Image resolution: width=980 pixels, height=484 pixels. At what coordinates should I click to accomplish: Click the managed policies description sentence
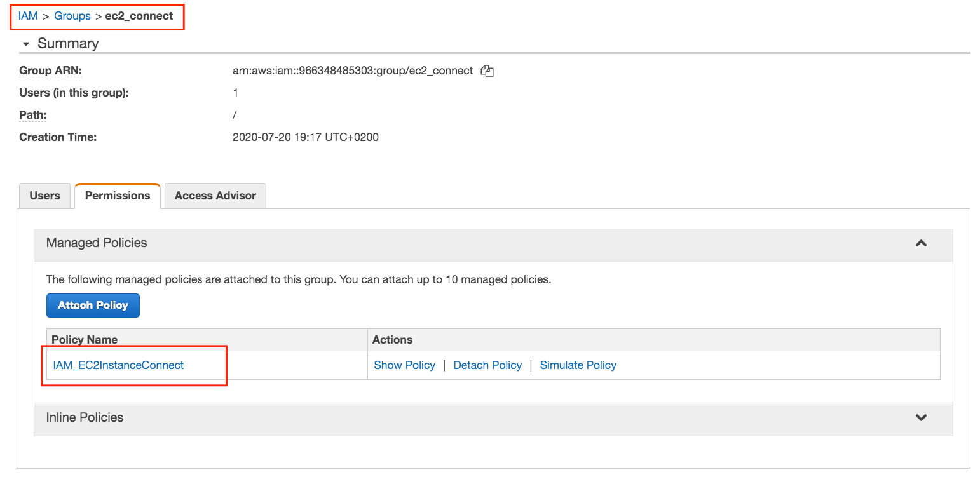point(299,279)
